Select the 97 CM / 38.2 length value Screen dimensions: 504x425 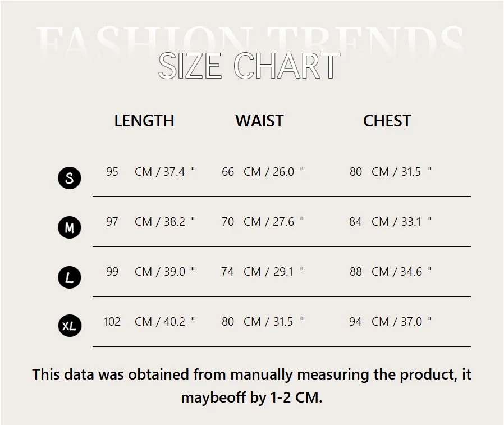[150, 222]
